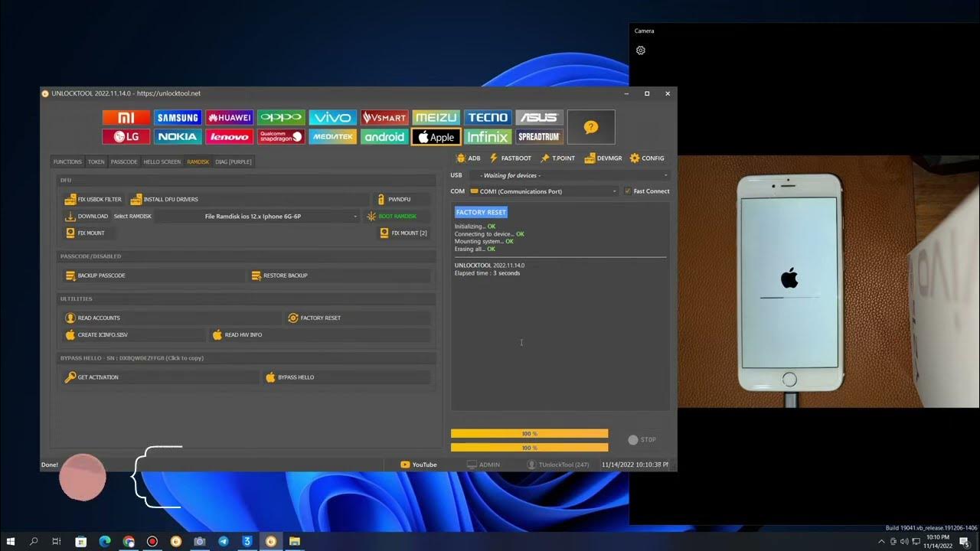Select the Xiaomi MI brand icon

[126, 117]
